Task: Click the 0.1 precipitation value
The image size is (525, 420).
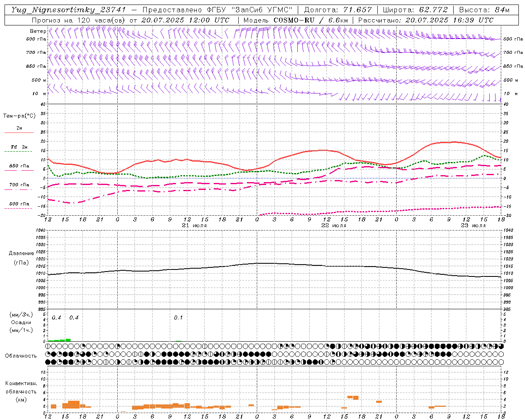Action: (178, 317)
